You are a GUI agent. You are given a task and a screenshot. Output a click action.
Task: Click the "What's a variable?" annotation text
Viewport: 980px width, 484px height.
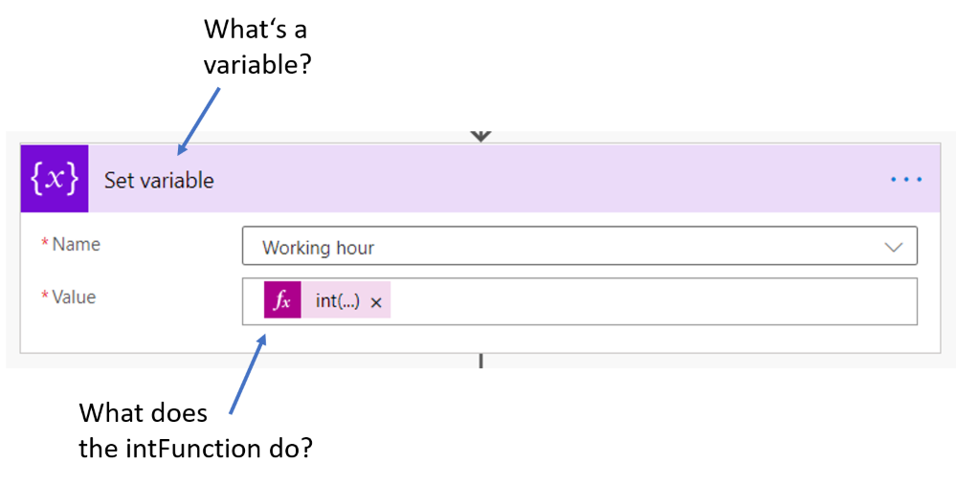(257, 46)
